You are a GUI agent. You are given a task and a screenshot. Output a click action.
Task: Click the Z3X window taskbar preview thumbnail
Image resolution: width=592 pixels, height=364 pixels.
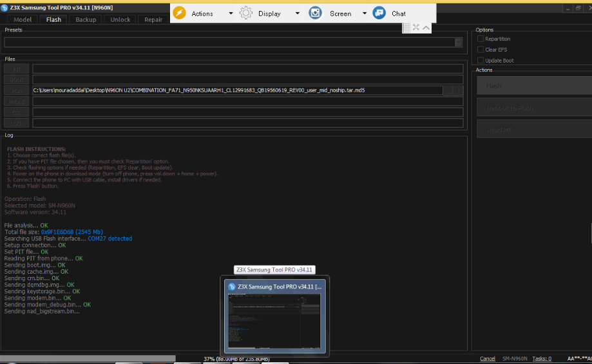(x=274, y=321)
